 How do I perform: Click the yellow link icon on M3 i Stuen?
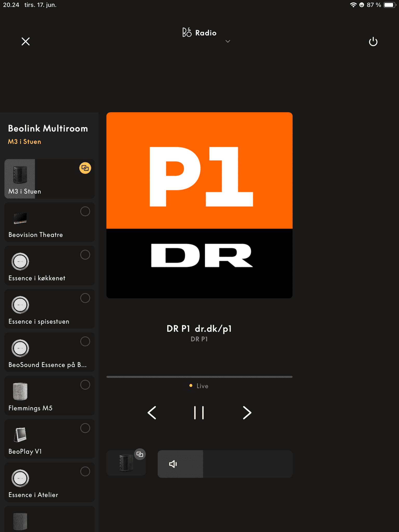click(85, 168)
